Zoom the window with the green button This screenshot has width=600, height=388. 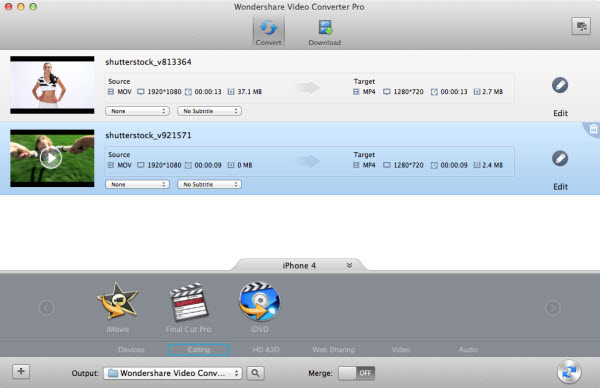pos(33,7)
